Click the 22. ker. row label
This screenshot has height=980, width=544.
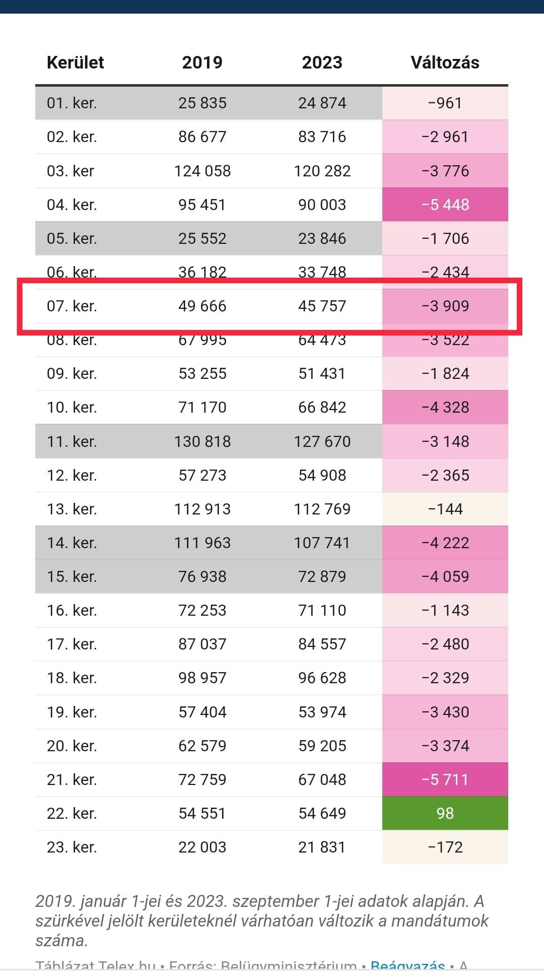[x=72, y=813]
